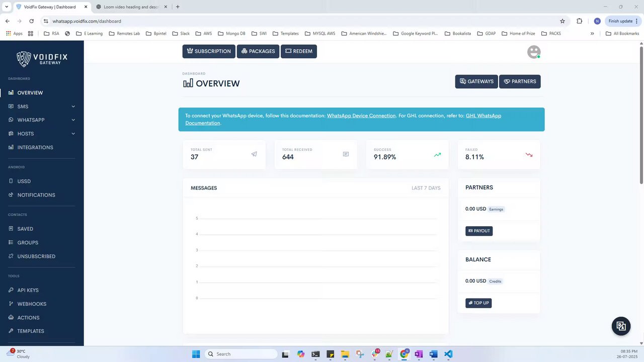
Task: Click the Unsubscribed list icon
Action: (11, 256)
